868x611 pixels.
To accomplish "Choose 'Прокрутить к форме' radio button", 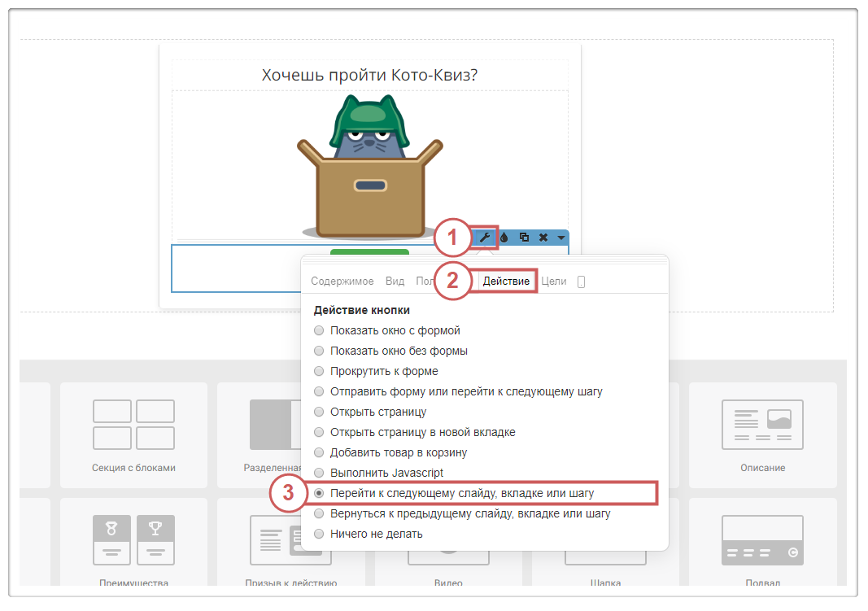I will point(319,371).
